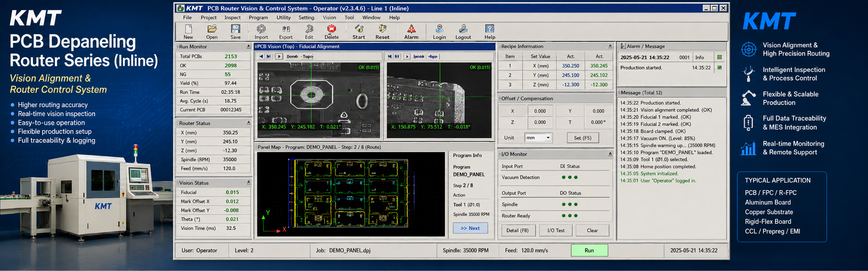This screenshot has height=271, width=868.
Task: Open the Utility menu
Action: click(284, 17)
